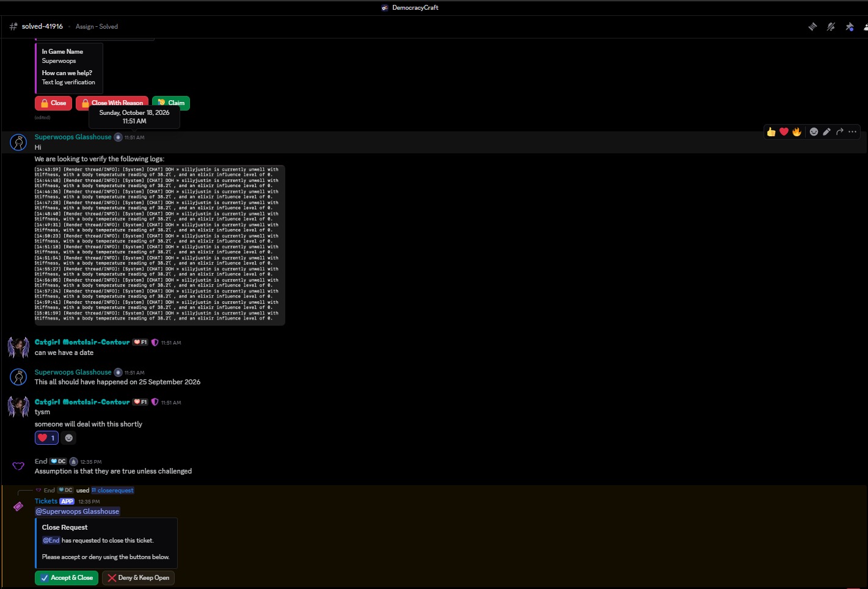The height and width of the screenshot is (589, 868).
Task: Open Catgirl Montclair-Contour's avatar profile
Action: click(18, 347)
